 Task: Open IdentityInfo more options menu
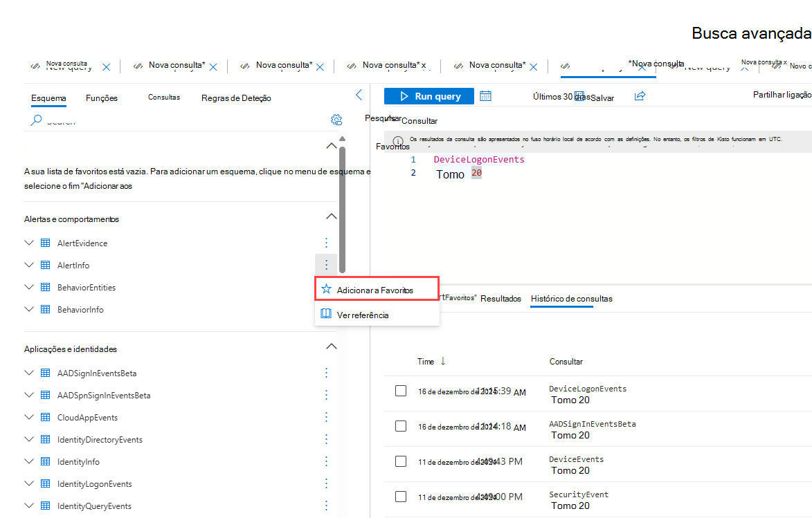326,461
